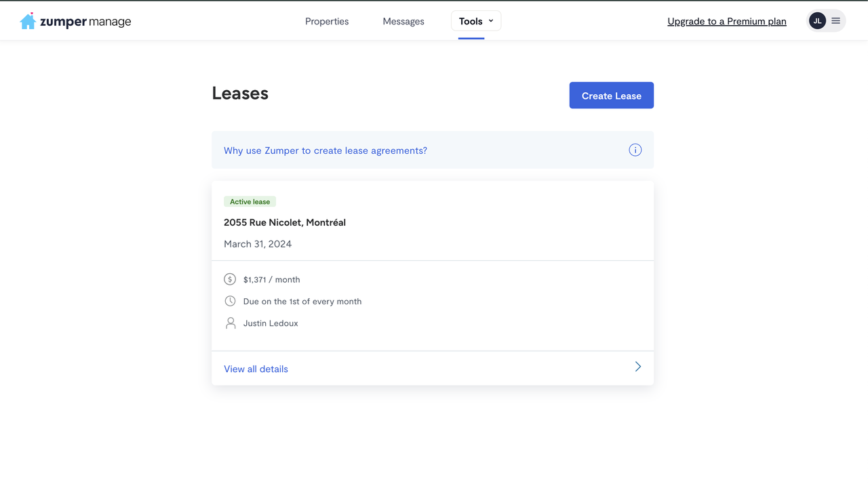
Task: Click tenant name Justin Ledoux
Action: (x=271, y=323)
